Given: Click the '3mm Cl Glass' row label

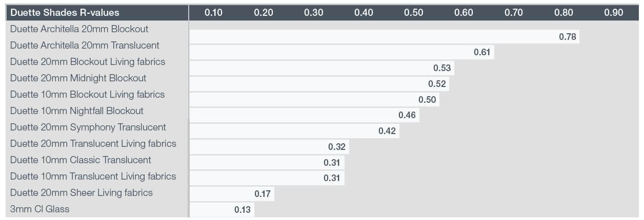Looking at the screenshot, I should point(39,209).
